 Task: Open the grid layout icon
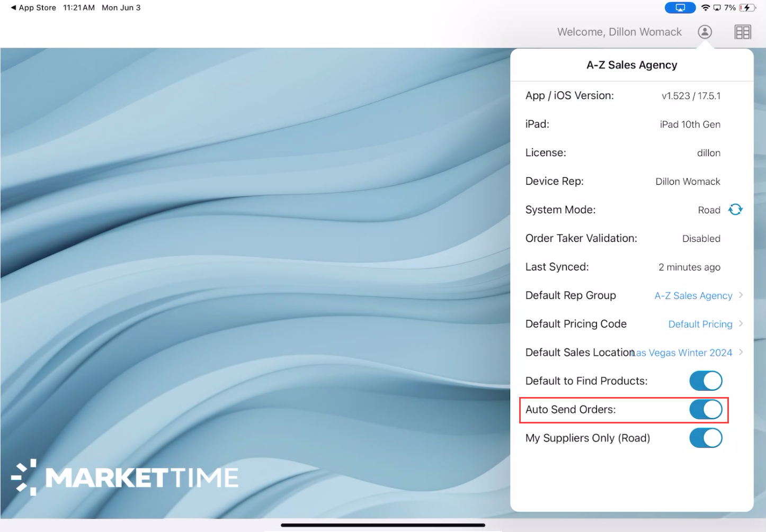pyautogui.click(x=743, y=32)
